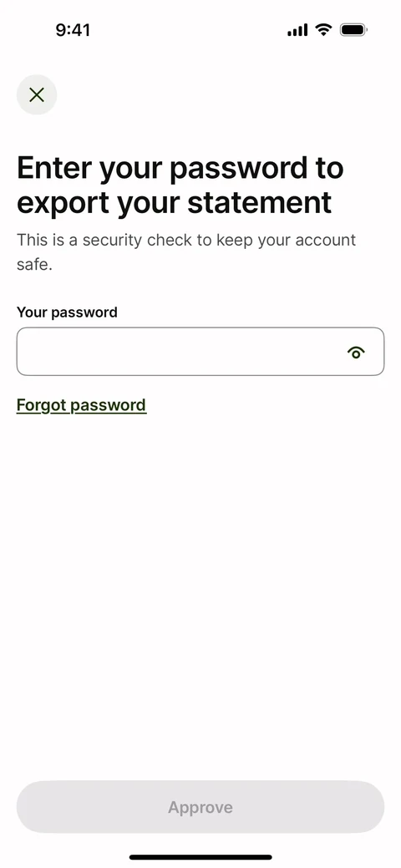This screenshot has width=401, height=868.
Task: Select the empty password text box
Action: coord(200,352)
